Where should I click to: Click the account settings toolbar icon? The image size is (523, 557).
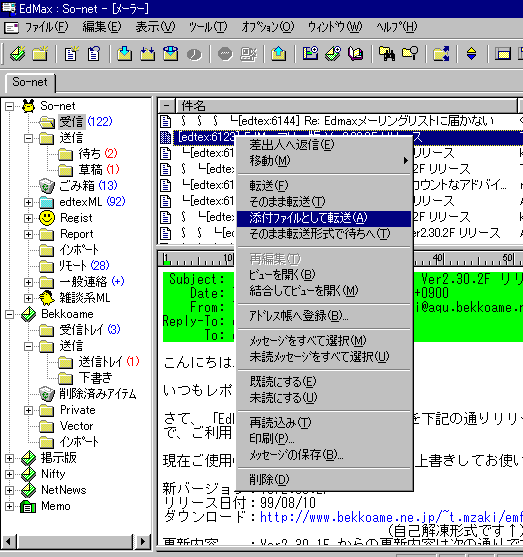coord(310,54)
